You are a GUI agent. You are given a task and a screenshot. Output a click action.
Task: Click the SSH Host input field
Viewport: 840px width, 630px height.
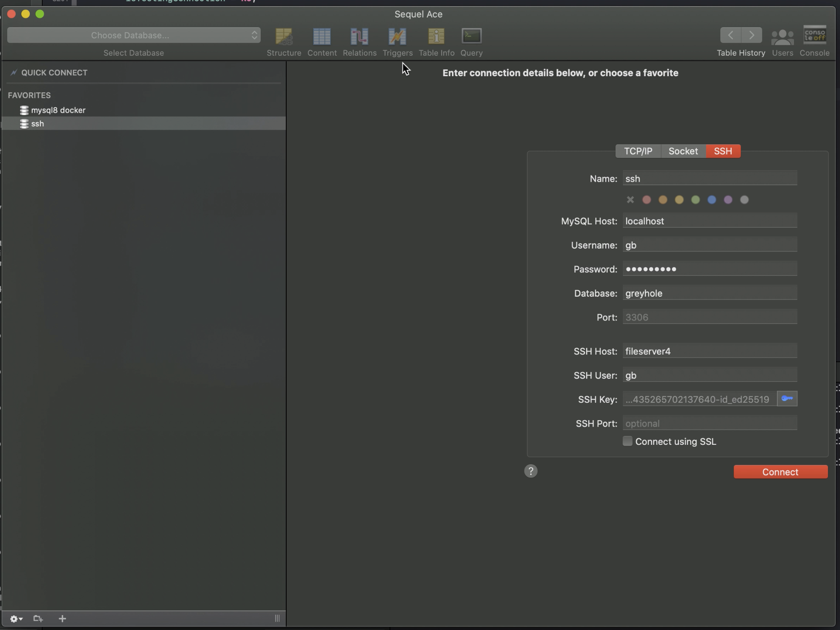pos(709,351)
